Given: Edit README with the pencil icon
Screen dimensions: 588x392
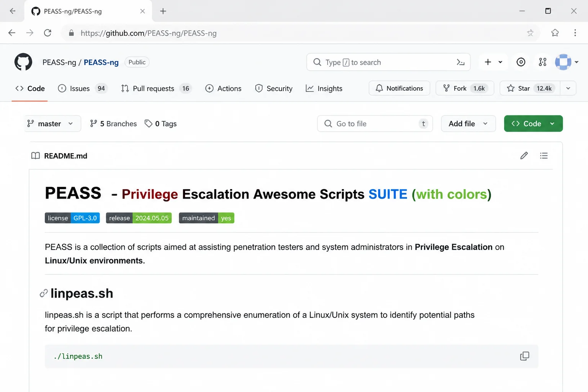Looking at the screenshot, I should 524,155.
